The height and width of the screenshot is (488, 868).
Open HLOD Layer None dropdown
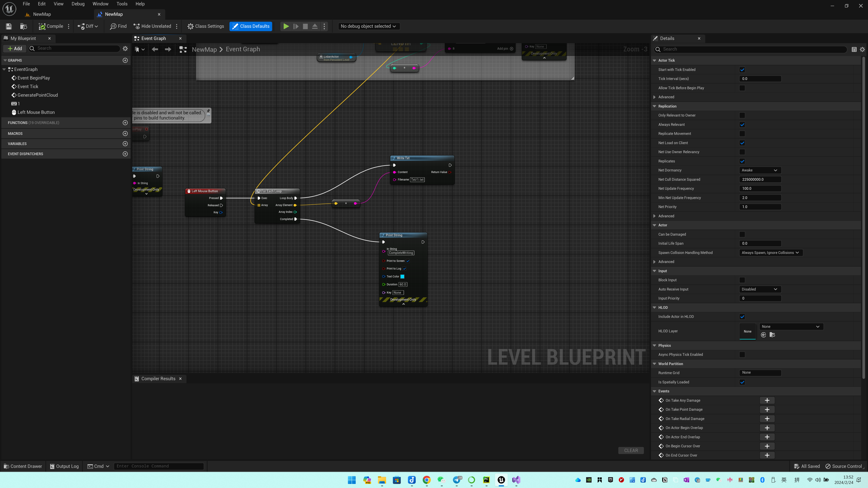[791, 326]
